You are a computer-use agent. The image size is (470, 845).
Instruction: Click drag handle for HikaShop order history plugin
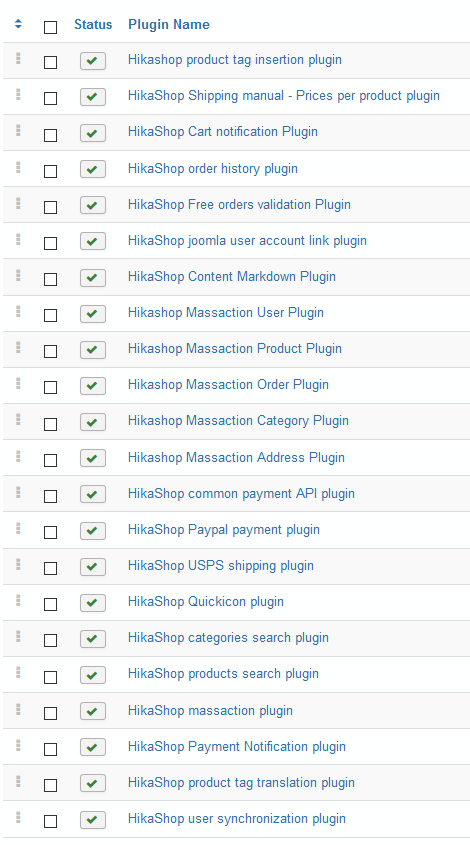pos(18,167)
